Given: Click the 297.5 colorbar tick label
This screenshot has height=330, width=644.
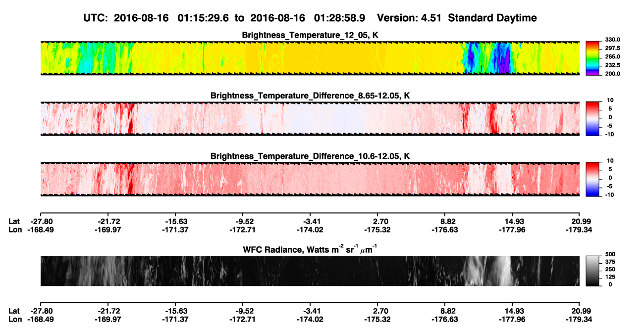Looking at the screenshot, I should [x=612, y=48].
